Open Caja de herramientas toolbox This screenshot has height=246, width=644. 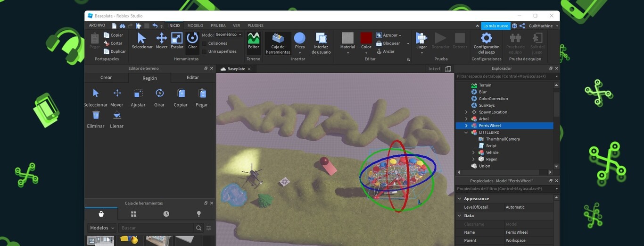coord(278,43)
